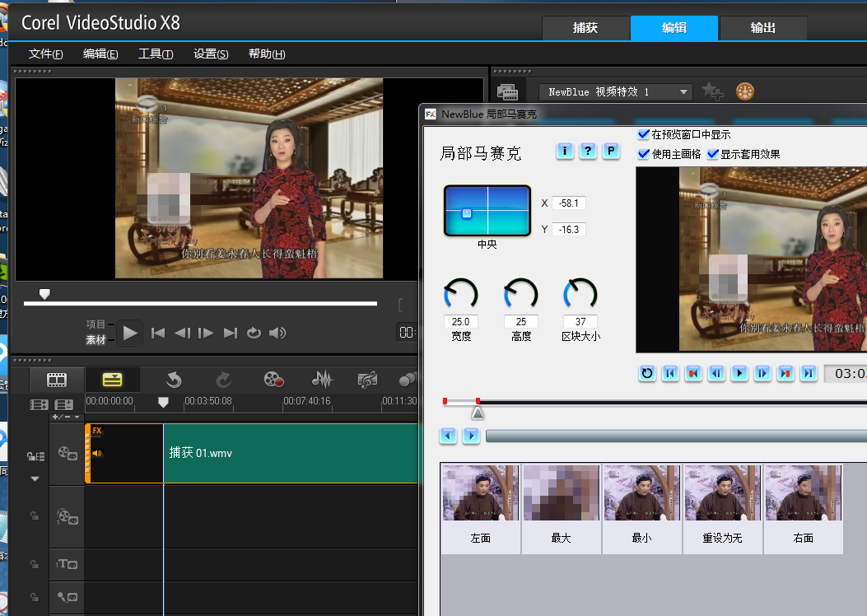Click the media library icon beside filter dropdown
The width and height of the screenshot is (867, 616).
point(507,91)
